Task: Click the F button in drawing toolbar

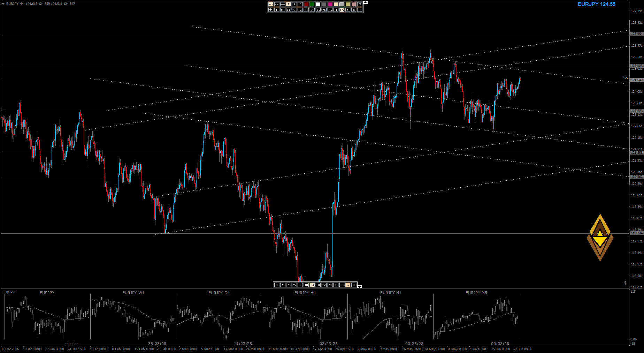Action: click(348, 10)
